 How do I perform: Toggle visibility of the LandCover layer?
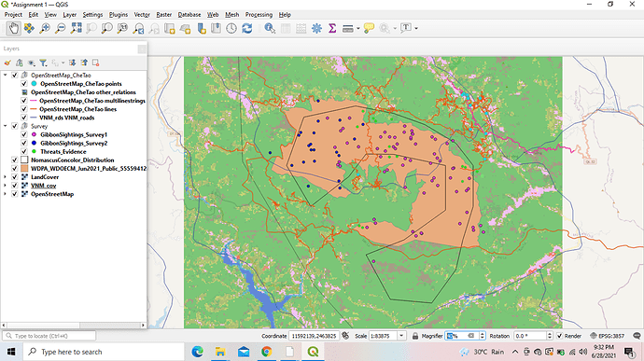click(14, 177)
